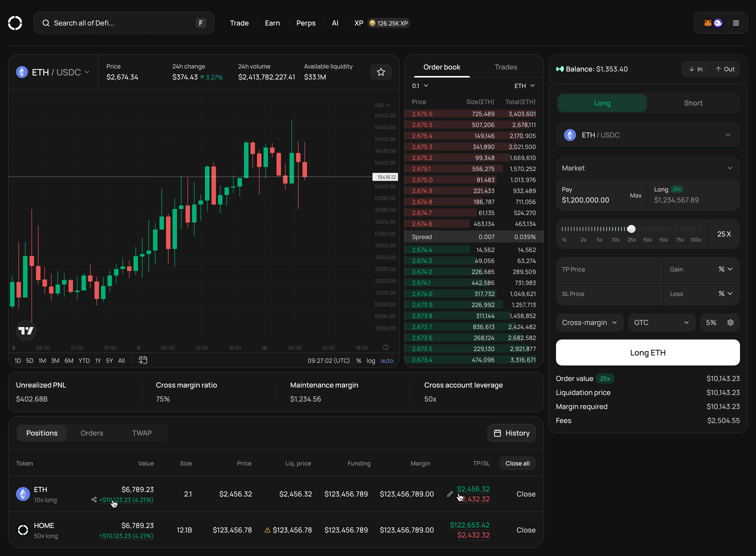
Task: Click the MetaMask fox wallet icon
Action: (x=708, y=23)
